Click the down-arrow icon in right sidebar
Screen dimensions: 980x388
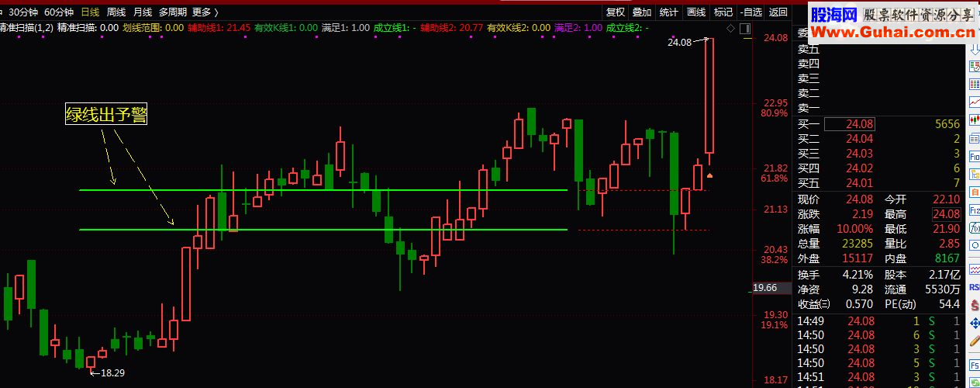(x=974, y=50)
